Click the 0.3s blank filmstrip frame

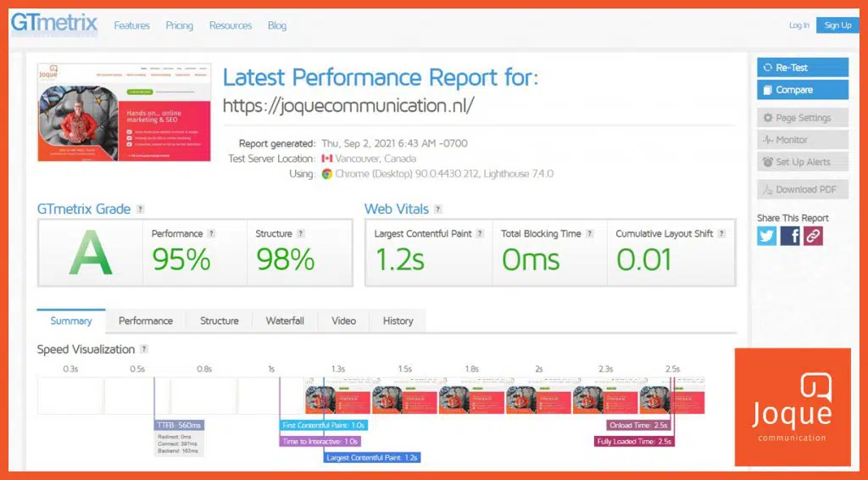[70, 396]
